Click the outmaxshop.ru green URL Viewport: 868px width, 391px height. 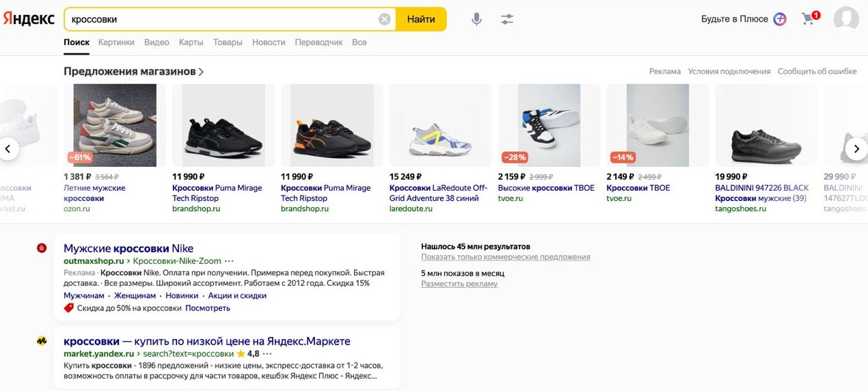(x=94, y=261)
